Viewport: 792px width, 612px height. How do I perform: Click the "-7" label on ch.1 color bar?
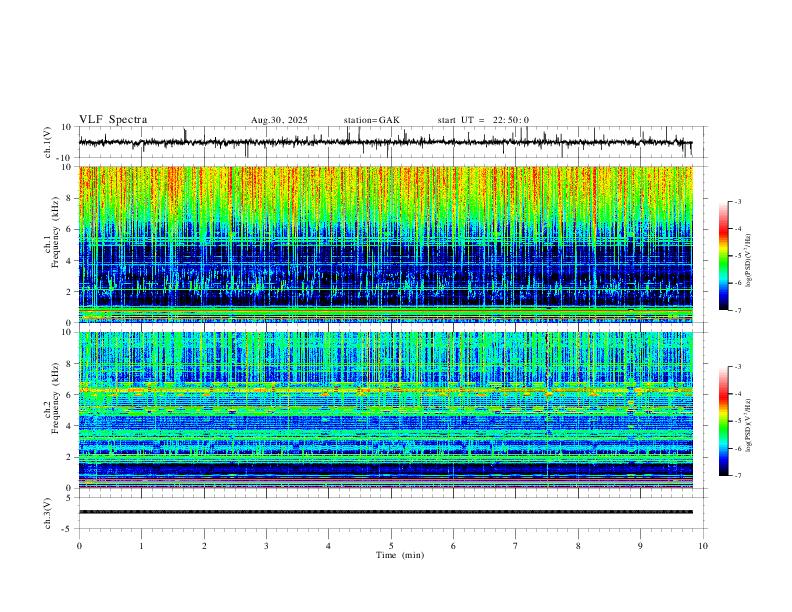tap(737, 311)
